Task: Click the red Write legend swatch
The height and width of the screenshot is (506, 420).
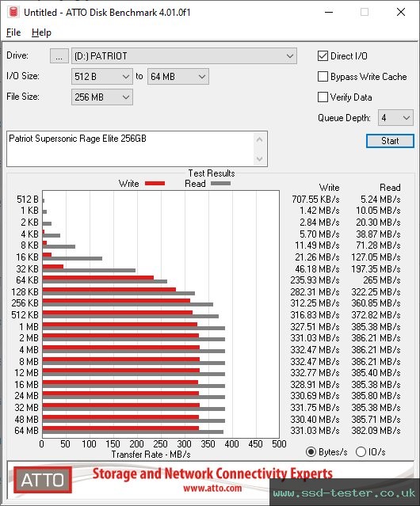Action: coord(155,183)
